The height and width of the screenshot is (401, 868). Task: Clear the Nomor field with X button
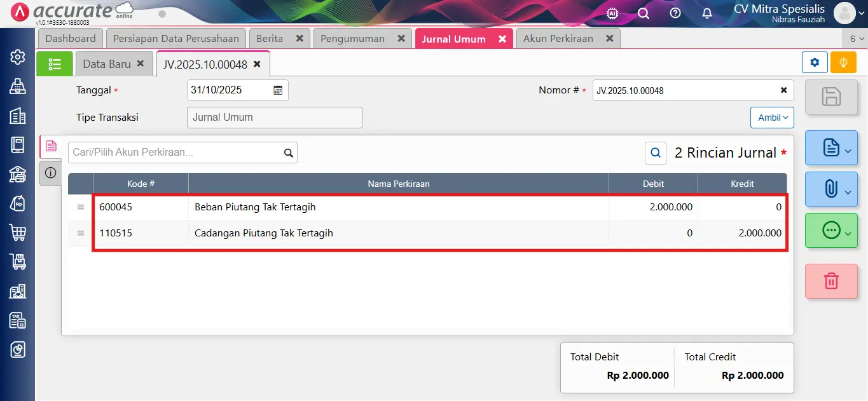coord(783,90)
